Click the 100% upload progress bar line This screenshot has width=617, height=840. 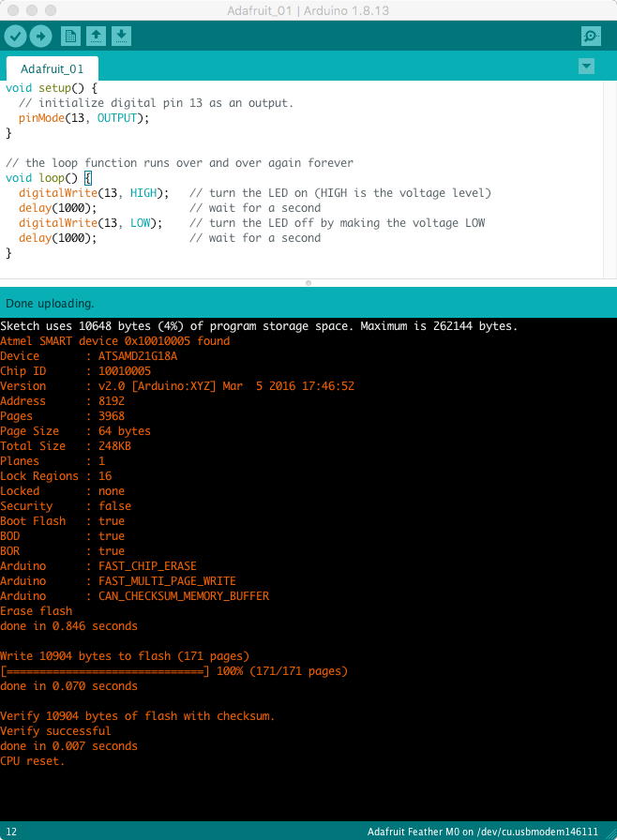click(173, 670)
